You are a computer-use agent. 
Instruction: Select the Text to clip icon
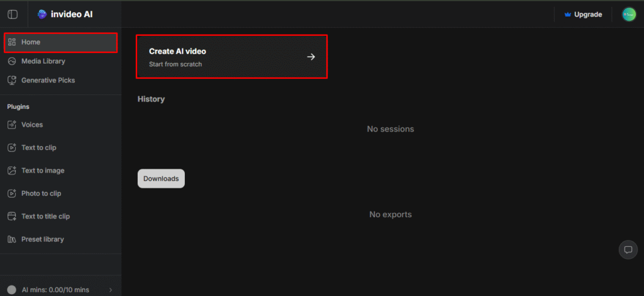[11, 148]
